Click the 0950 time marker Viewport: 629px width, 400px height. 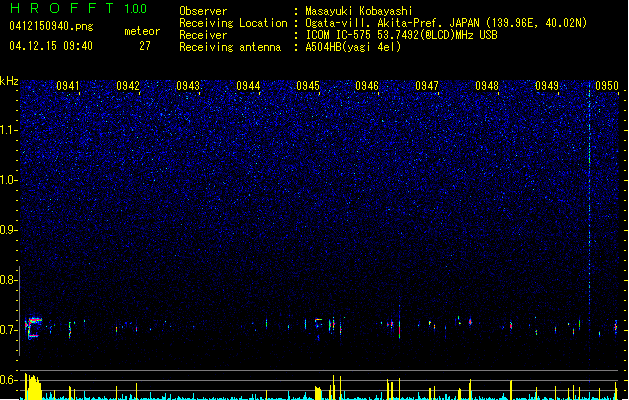[607, 86]
